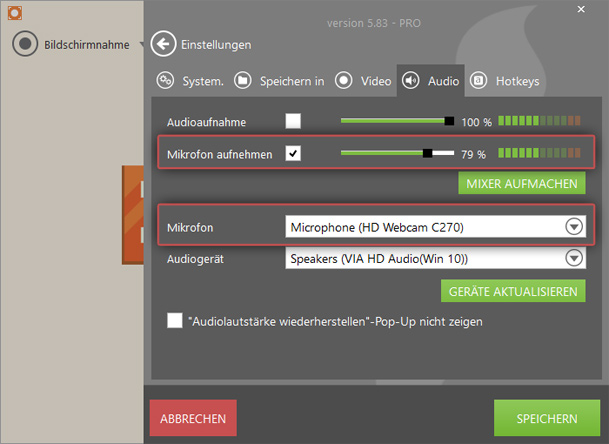Click the 79 % microphone value
The height and width of the screenshot is (444, 609).
(473, 154)
